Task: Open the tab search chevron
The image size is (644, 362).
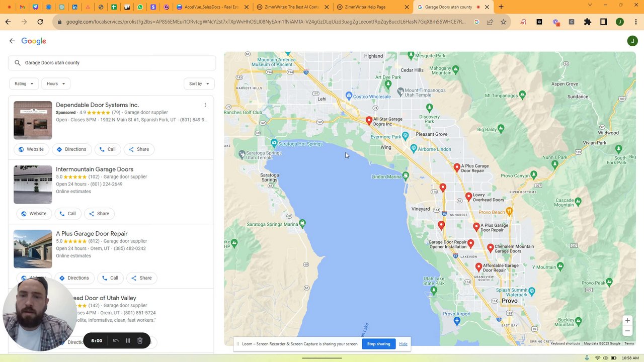Action: [590, 5]
